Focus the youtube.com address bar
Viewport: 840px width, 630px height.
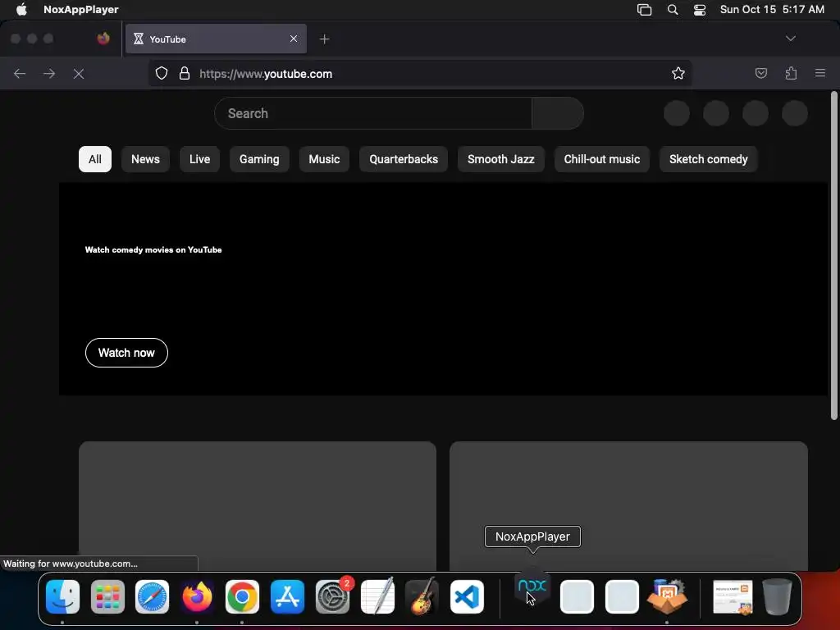[420, 73]
